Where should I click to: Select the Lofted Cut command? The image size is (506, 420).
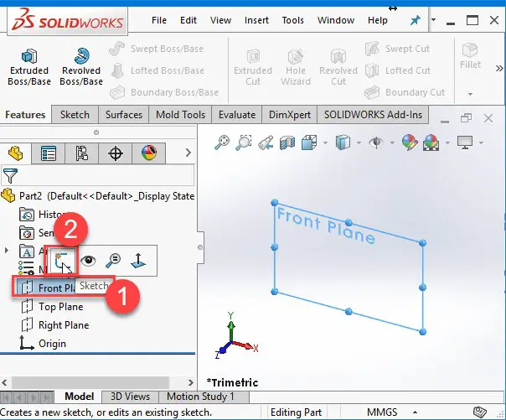398,70
